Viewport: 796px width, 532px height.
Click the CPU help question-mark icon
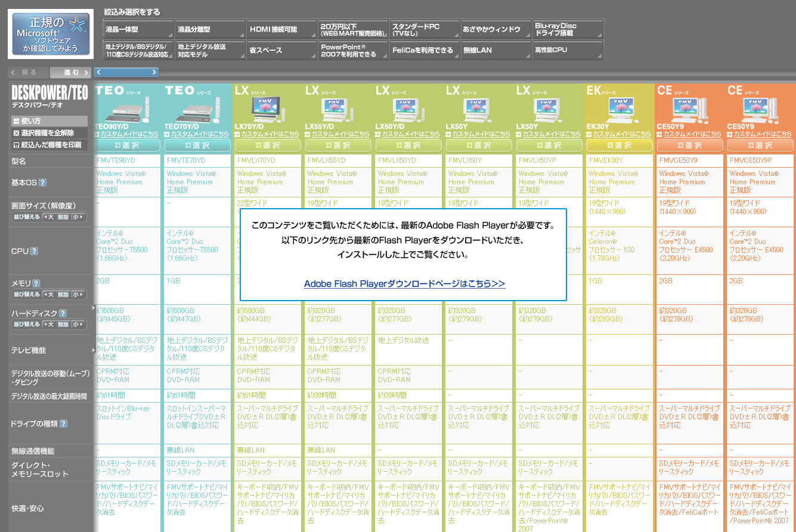35,251
